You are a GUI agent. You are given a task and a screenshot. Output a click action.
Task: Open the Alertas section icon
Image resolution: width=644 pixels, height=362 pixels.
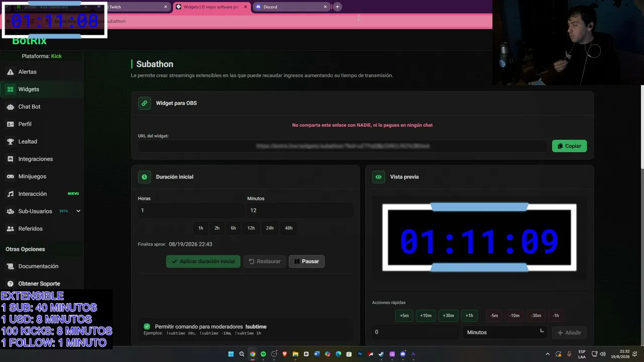click(10, 72)
